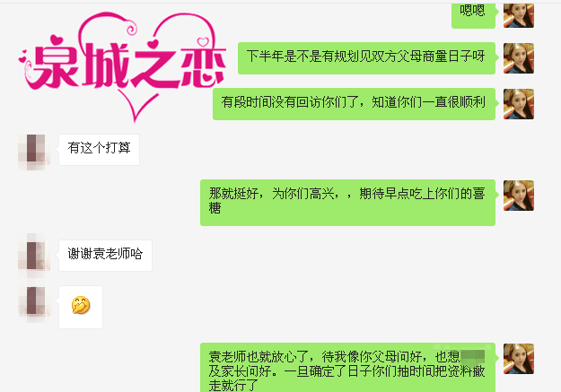Screen dimensions: 561x392
Task: Select the 那就挺好，为你们高兴 bubble
Action: pyautogui.click(x=347, y=203)
